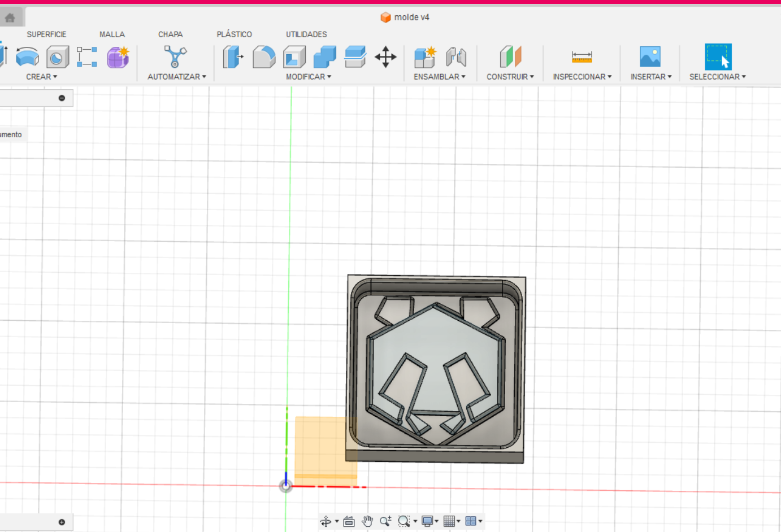Image resolution: width=781 pixels, height=532 pixels.
Task: Click the Insert image icon
Action: pos(650,57)
